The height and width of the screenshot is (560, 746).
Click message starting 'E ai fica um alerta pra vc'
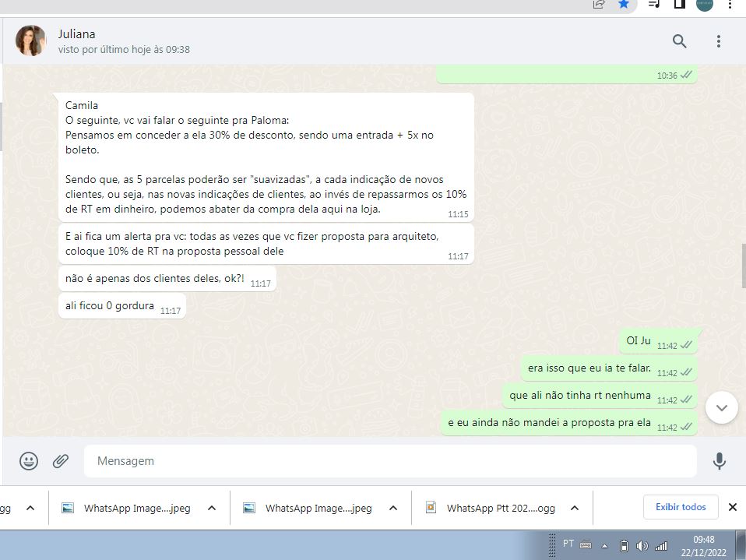click(x=266, y=244)
